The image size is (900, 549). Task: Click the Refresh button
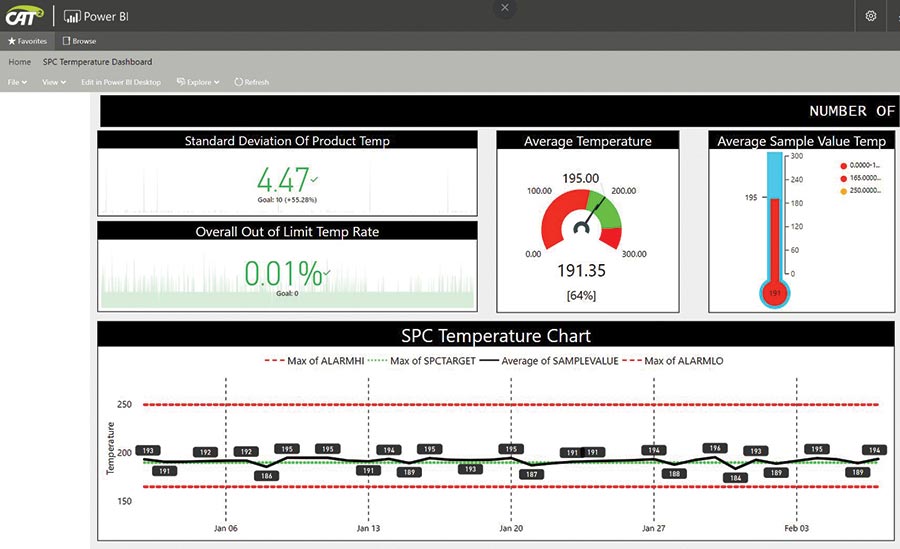(x=251, y=82)
